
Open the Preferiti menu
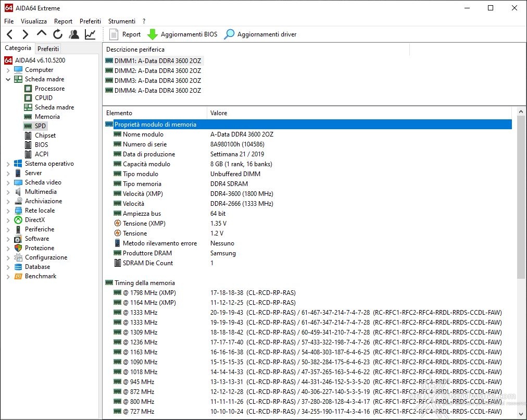point(90,21)
